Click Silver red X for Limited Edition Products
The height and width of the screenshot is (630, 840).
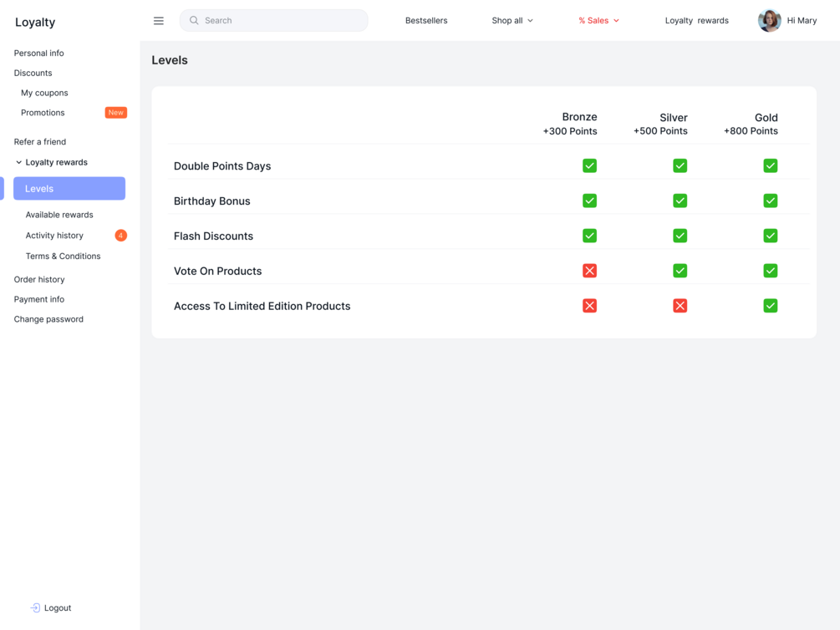point(680,306)
